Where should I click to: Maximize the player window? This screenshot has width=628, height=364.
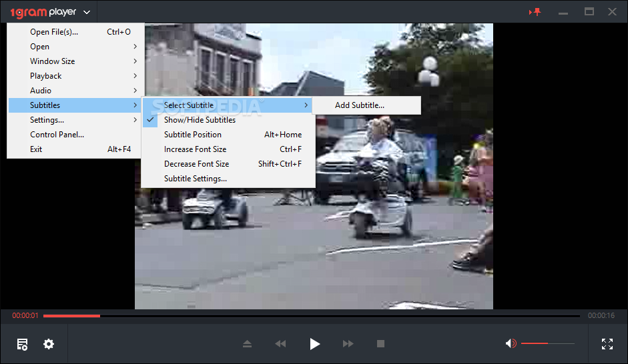coord(589,11)
